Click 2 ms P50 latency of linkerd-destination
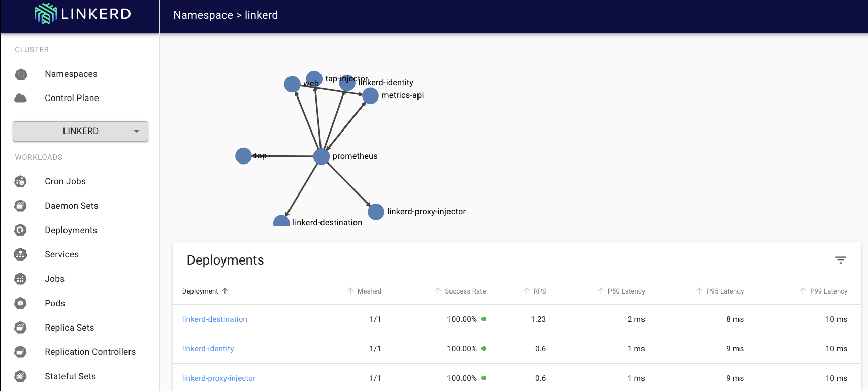This screenshot has height=391, width=868. click(636, 319)
